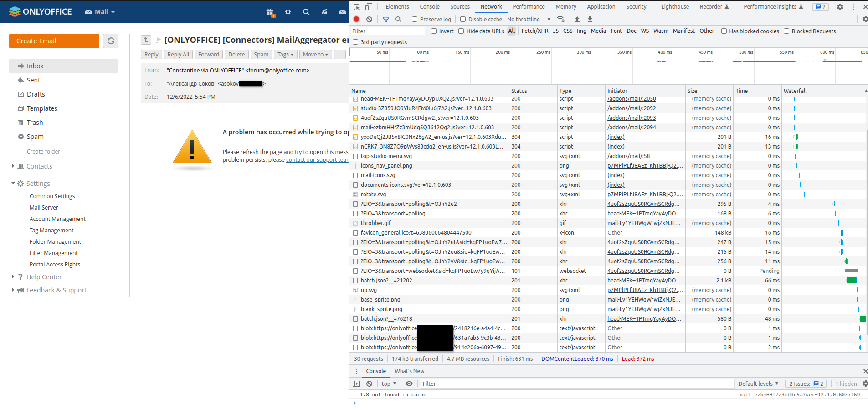Open network search magnifier in DevTools
Screen dimensions: 868x410
pos(399,19)
